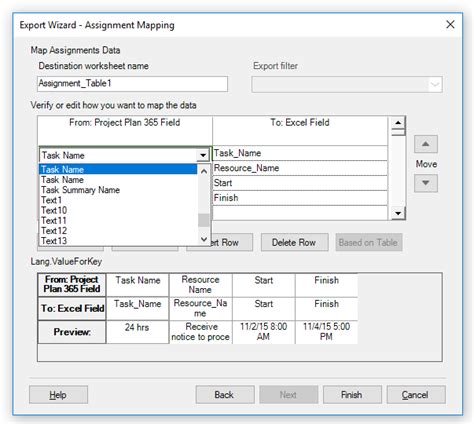Click the dropdown list's scroll-up chevron

pyautogui.click(x=204, y=171)
